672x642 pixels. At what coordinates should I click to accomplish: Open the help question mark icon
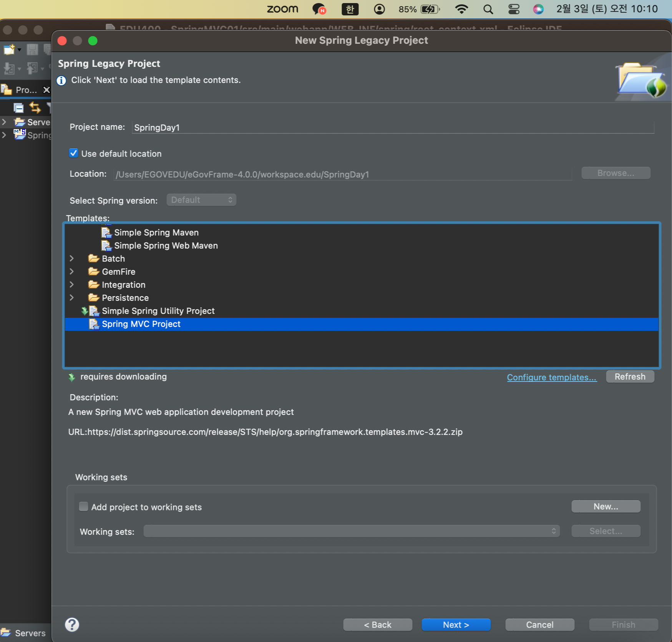pyautogui.click(x=72, y=624)
